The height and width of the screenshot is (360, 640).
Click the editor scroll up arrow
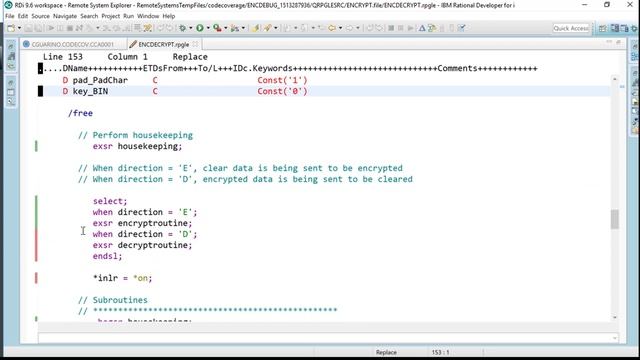pyautogui.click(x=614, y=79)
